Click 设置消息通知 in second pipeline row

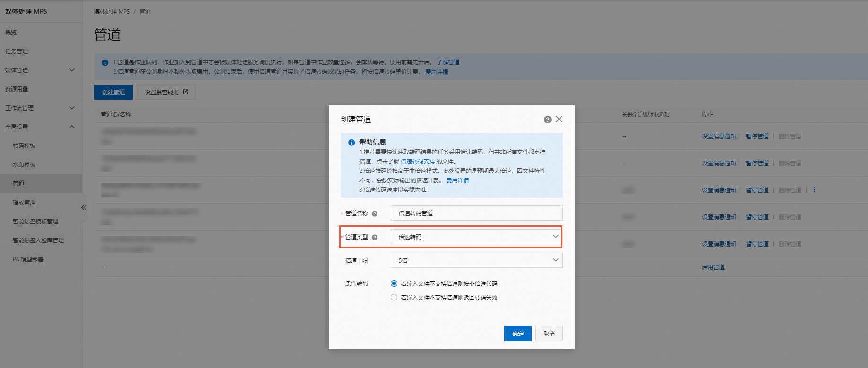coord(719,163)
